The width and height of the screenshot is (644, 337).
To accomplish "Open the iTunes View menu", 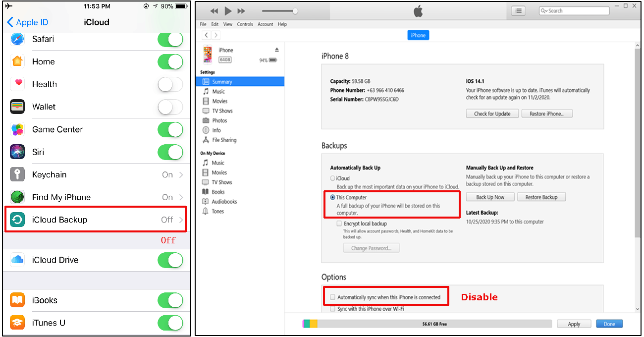I will 227,24.
